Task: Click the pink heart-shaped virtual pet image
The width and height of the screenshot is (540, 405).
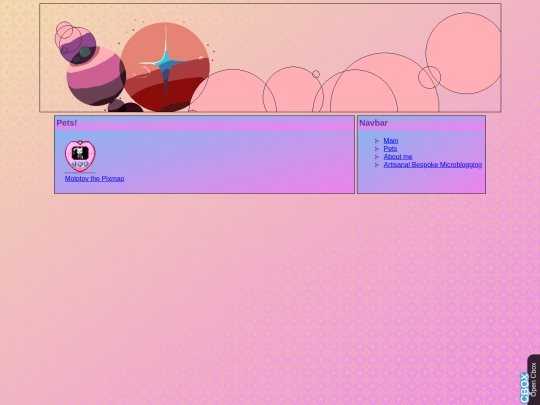Action: pos(80,156)
